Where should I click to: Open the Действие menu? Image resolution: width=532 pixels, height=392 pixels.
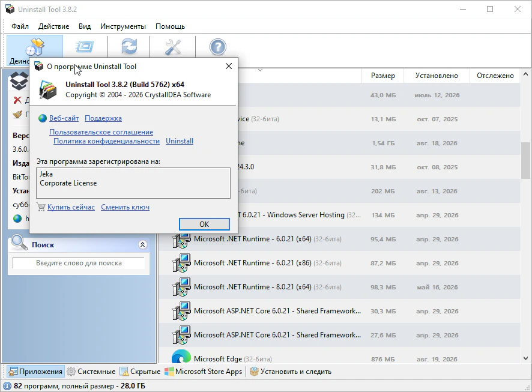[x=53, y=26]
